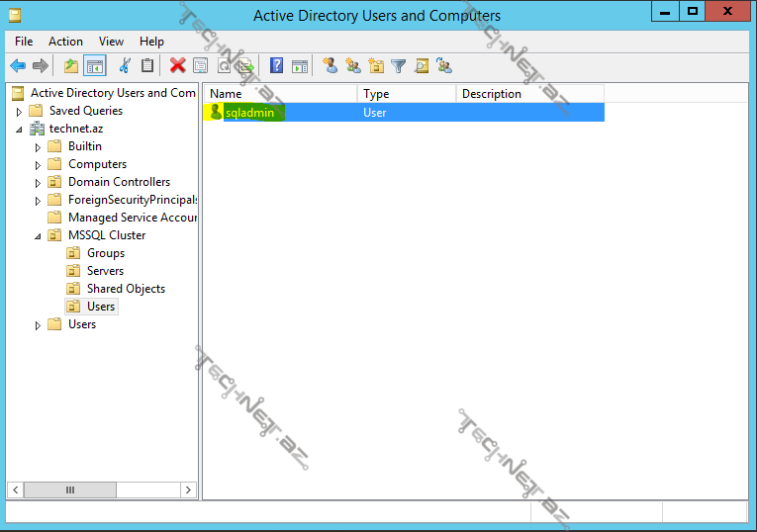Expand the Saved Queries node
The image size is (757, 532).
[19, 112]
